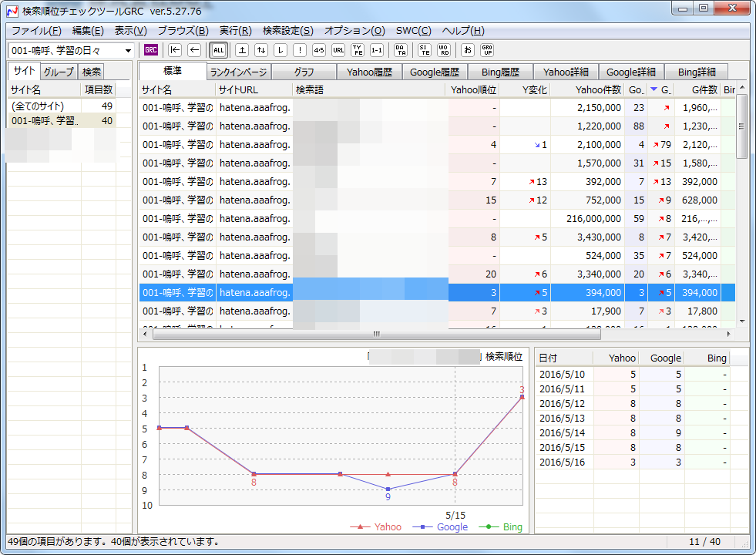Sort by the G件数 column header
Image resolution: width=756 pixels, height=555 pixels.
697,89
